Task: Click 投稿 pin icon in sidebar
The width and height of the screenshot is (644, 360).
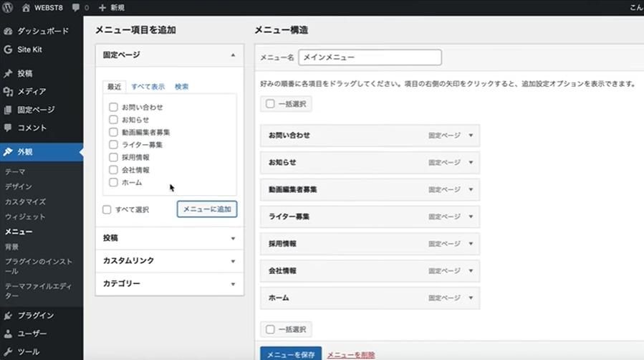Action: point(8,74)
